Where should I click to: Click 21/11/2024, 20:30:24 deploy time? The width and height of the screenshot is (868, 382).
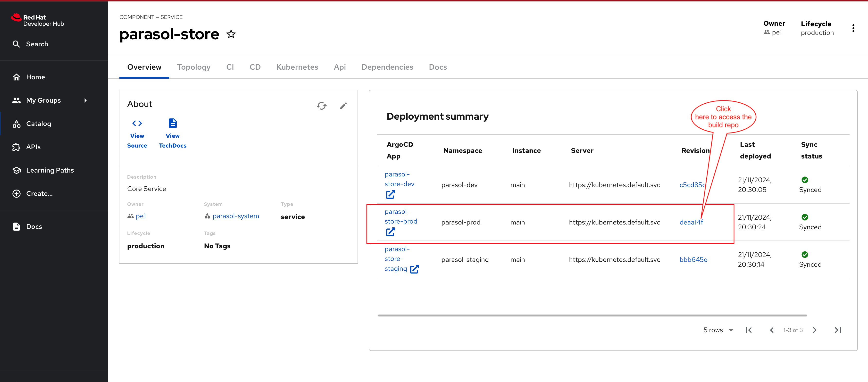pyautogui.click(x=754, y=222)
